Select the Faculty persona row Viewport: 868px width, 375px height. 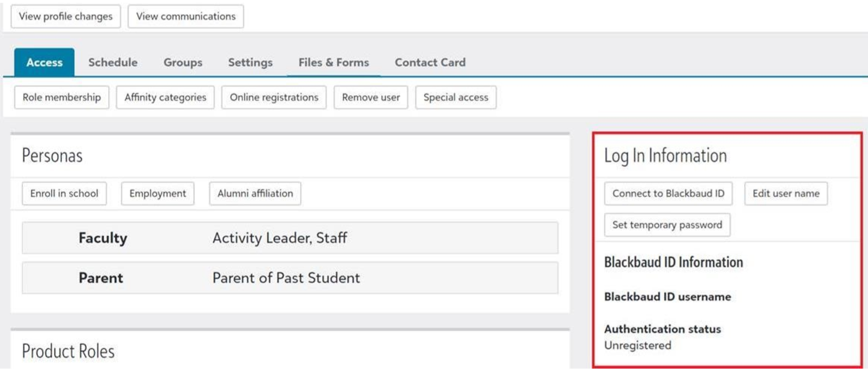click(289, 238)
